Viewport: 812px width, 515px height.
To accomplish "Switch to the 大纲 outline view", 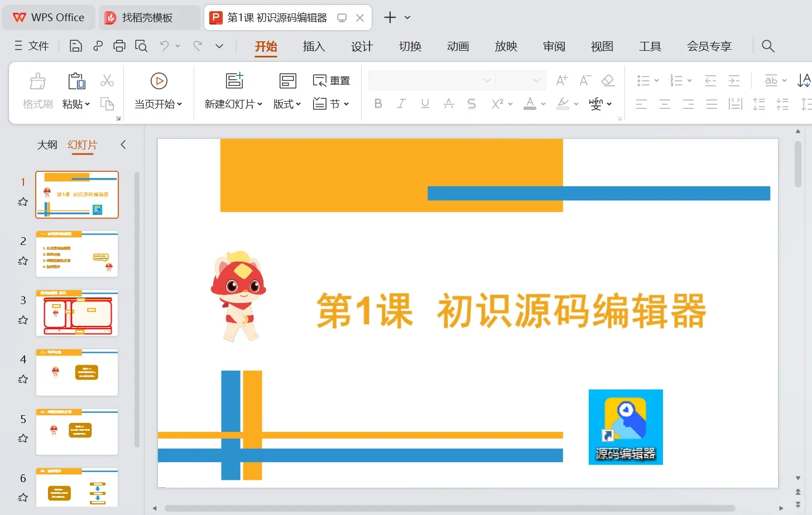I will coord(47,145).
